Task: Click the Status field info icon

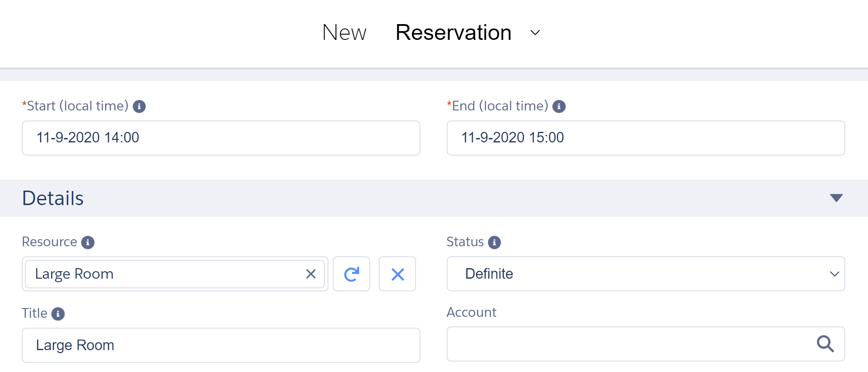Action: point(494,242)
